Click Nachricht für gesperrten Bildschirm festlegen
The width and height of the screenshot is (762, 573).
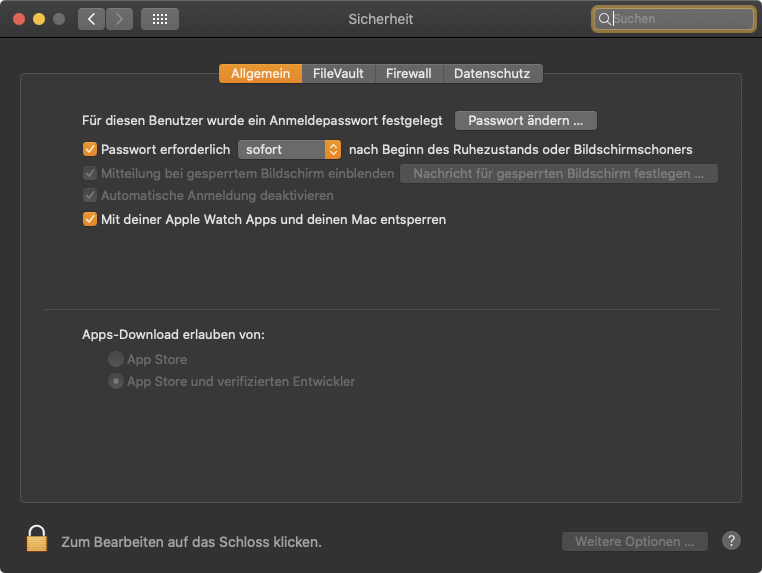558,174
